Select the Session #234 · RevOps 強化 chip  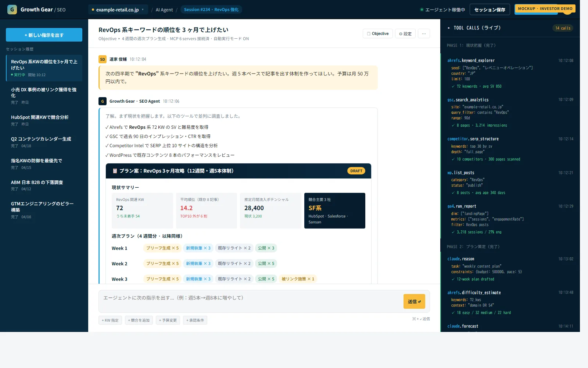tap(211, 10)
